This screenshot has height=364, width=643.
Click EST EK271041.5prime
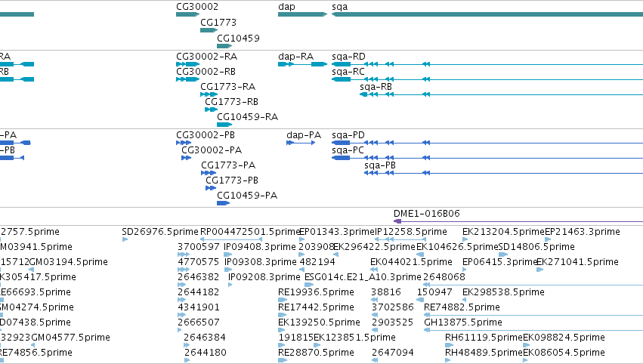(x=539, y=270)
